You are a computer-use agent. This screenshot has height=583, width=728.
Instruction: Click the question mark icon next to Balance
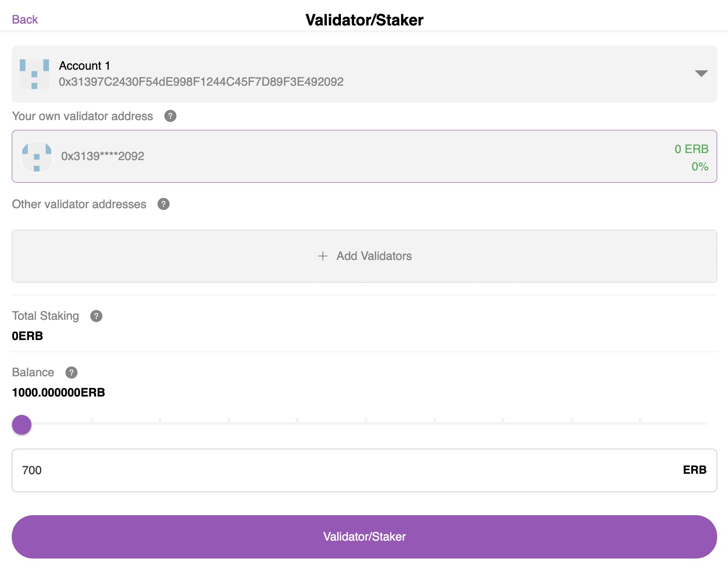coord(71,372)
